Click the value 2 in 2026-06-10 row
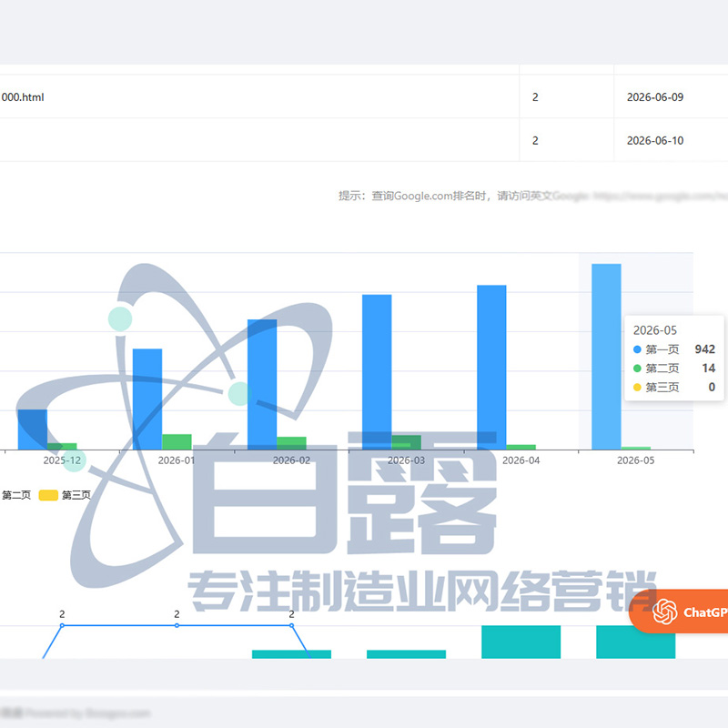Viewport: 728px width, 728px height. [535, 140]
